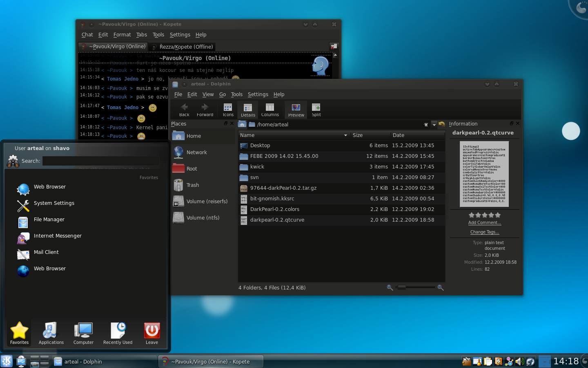588x368 pixels.
Task: Open KDE Kickoff launcher button
Action: [x=7, y=361]
